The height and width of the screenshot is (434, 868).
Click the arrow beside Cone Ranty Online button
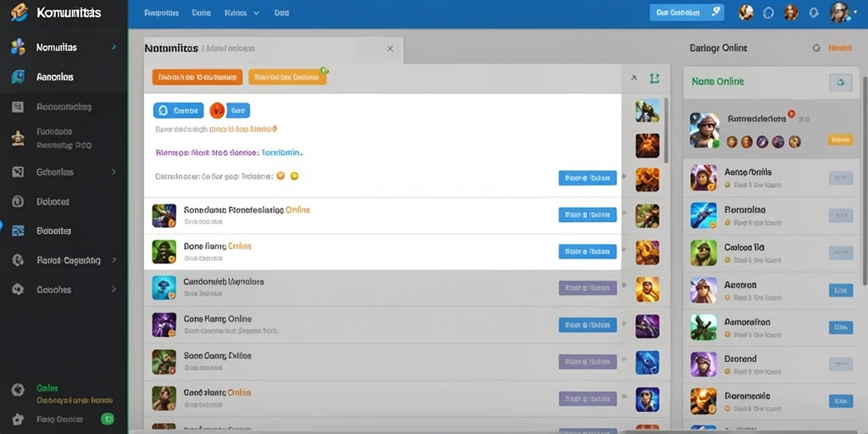coord(625,323)
